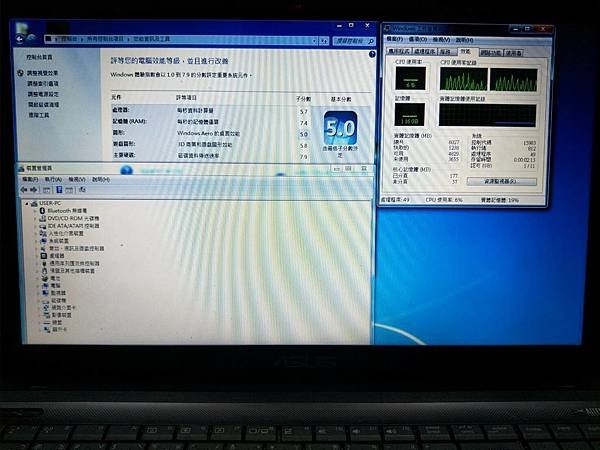
Task: Expand the 通用序列匯流排控制器 node
Action: [x=36, y=264]
